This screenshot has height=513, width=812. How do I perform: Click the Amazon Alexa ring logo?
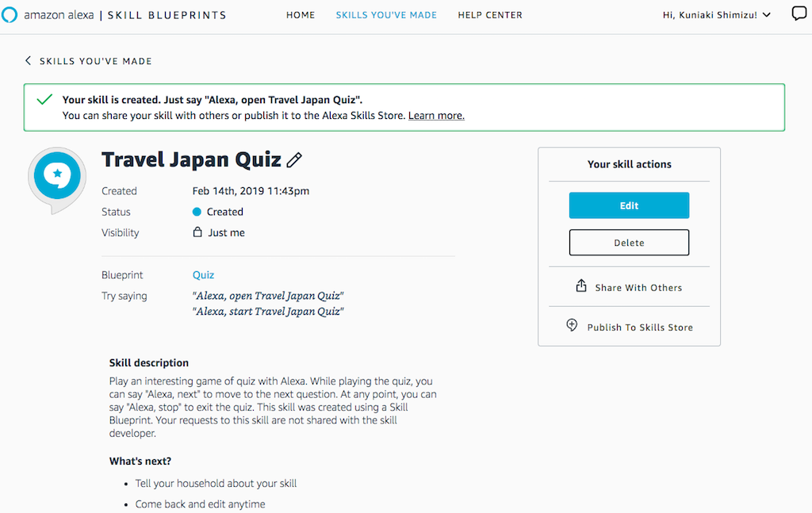click(x=9, y=14)
